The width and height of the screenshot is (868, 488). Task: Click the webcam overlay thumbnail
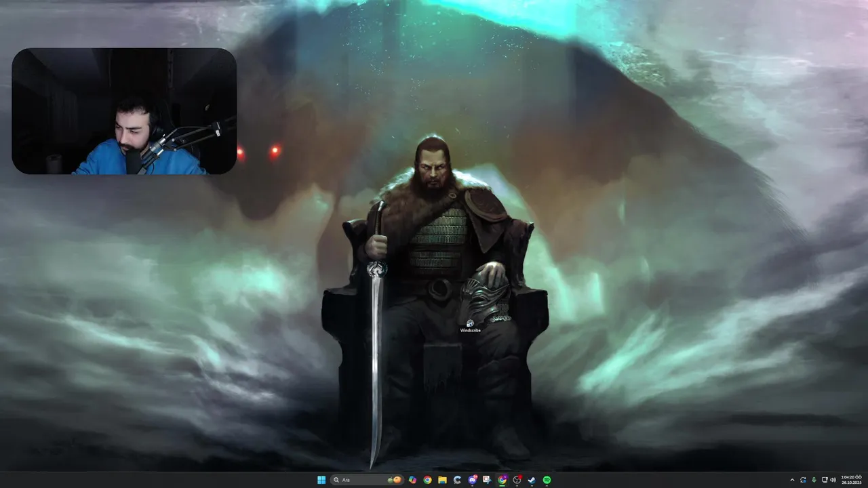click(124, 111)
